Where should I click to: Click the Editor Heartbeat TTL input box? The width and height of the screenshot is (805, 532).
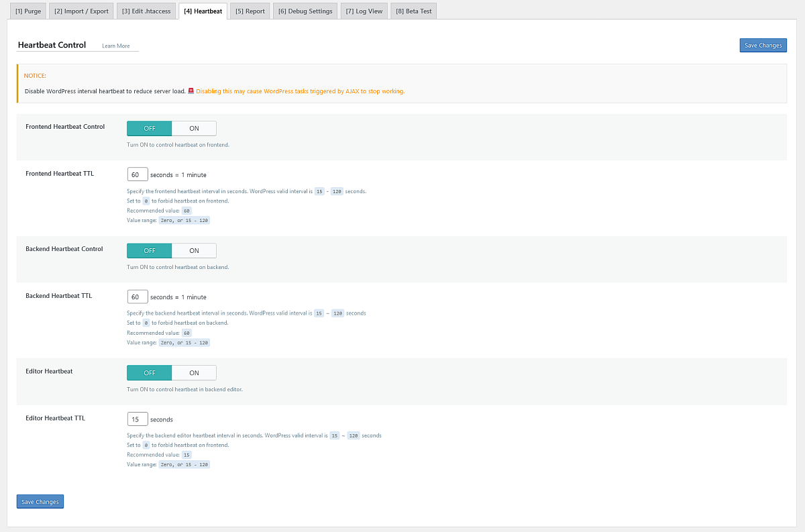[137, 419]
